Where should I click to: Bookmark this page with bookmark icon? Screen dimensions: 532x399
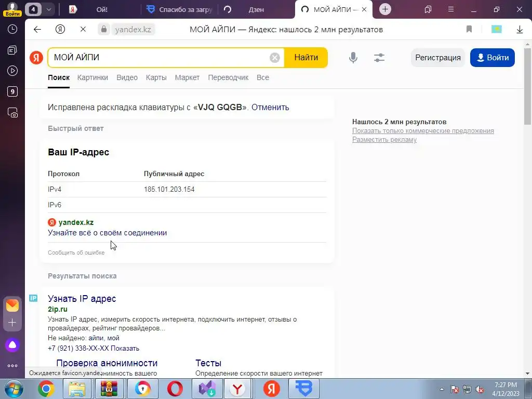[469, 29]
